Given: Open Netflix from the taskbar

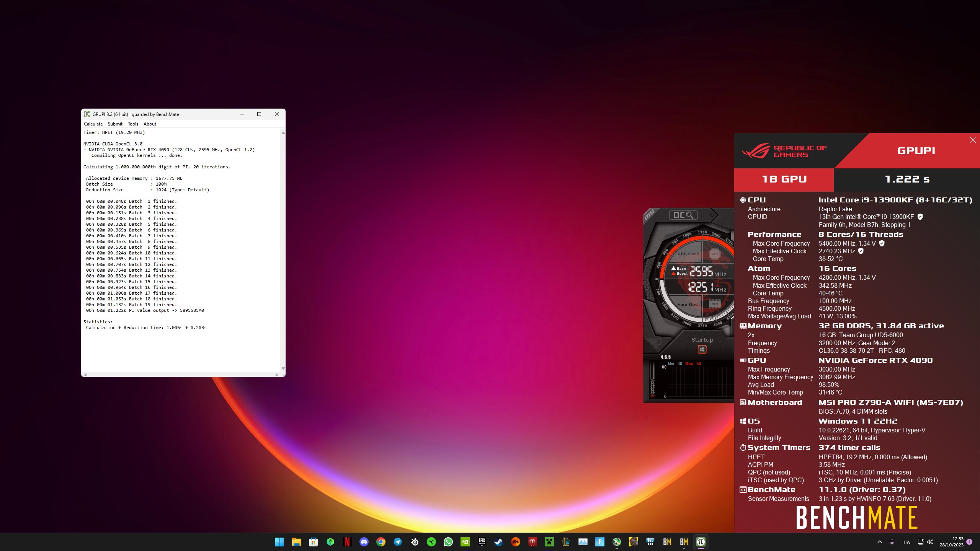Looking at the screenshot, I should [x=347, y=542].
